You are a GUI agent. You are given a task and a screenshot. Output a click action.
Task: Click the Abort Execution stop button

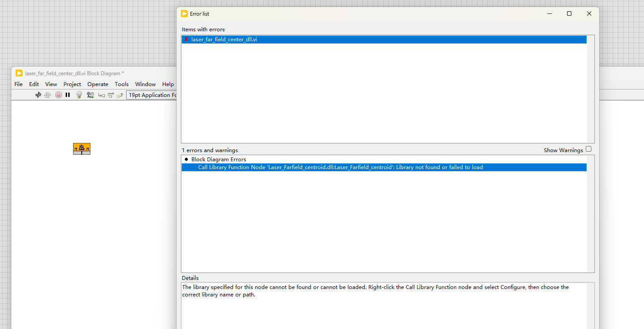click(x=58, y=95)
